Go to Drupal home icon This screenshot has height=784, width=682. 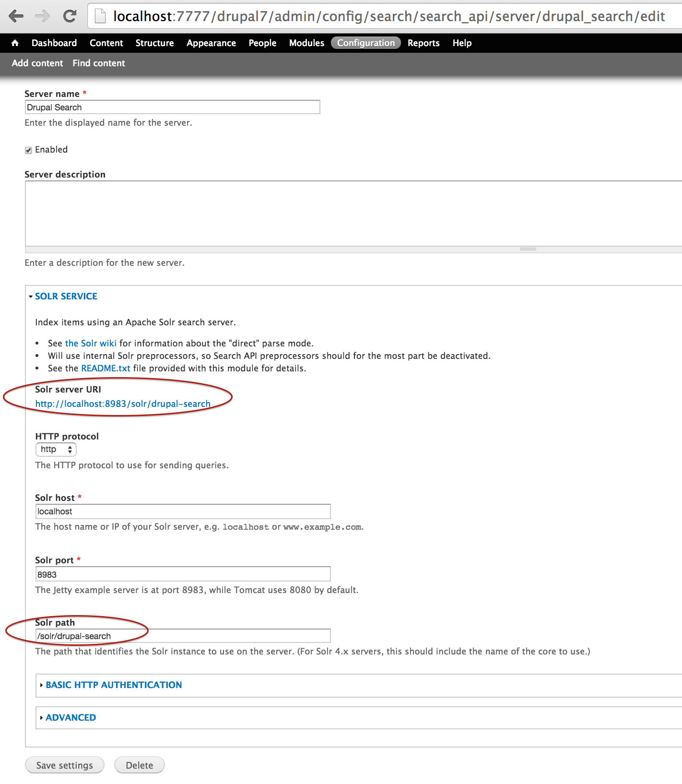[x=15, y=43]
